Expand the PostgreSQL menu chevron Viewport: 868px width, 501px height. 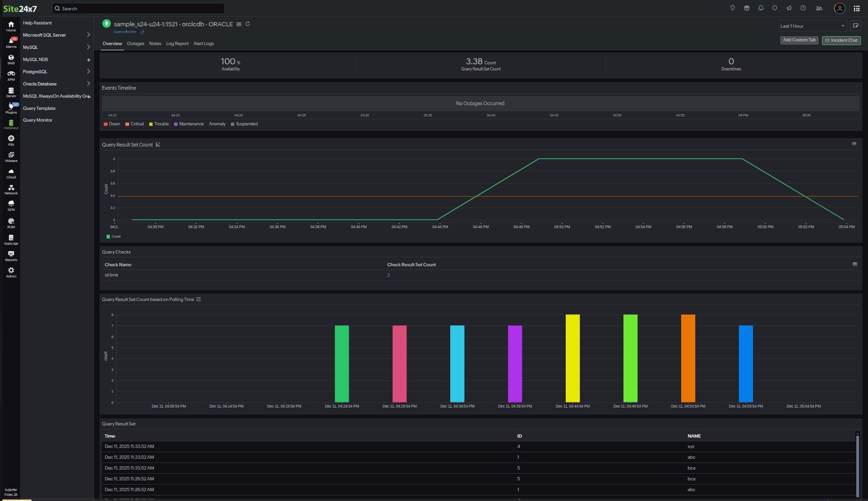[x=88, y=71]
